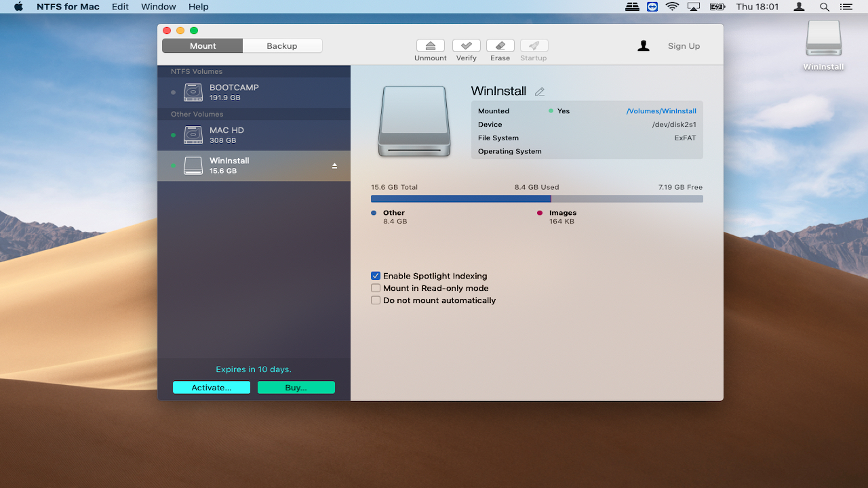Click the eject icon on WinInstall row

(x=334, y=165)
